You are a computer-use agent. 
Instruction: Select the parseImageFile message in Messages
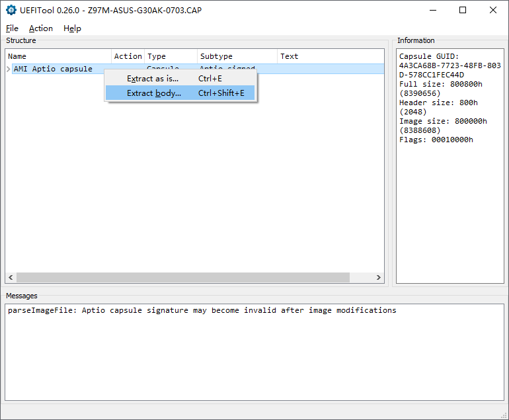coord(202,310)
